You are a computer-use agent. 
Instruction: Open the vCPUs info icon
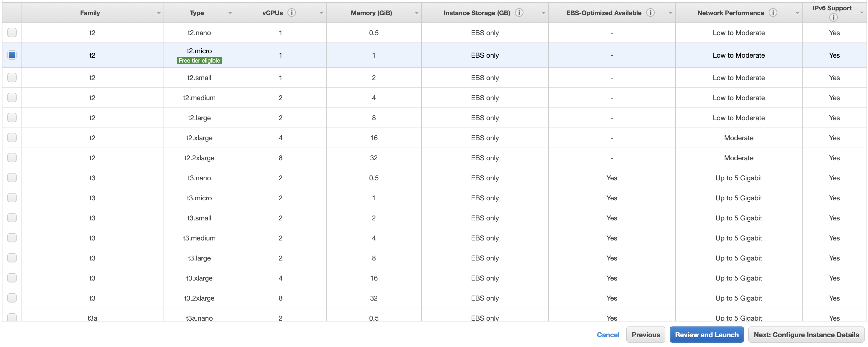tap(291, 12)
